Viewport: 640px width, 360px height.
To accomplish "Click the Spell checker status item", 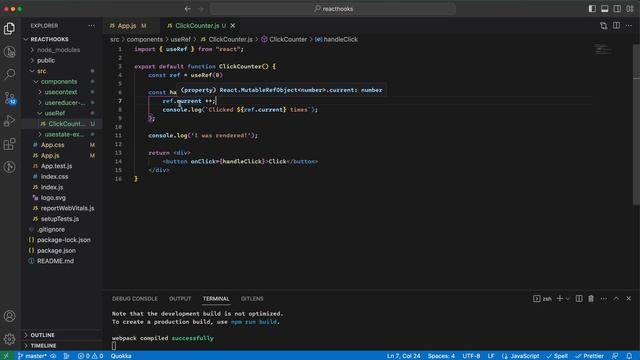I will [x=557, y=356].
